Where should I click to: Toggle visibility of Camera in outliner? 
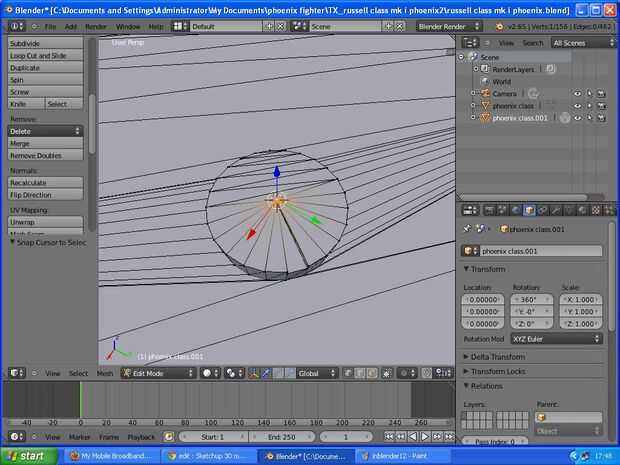pyautogui.click(x=577, y=93)
